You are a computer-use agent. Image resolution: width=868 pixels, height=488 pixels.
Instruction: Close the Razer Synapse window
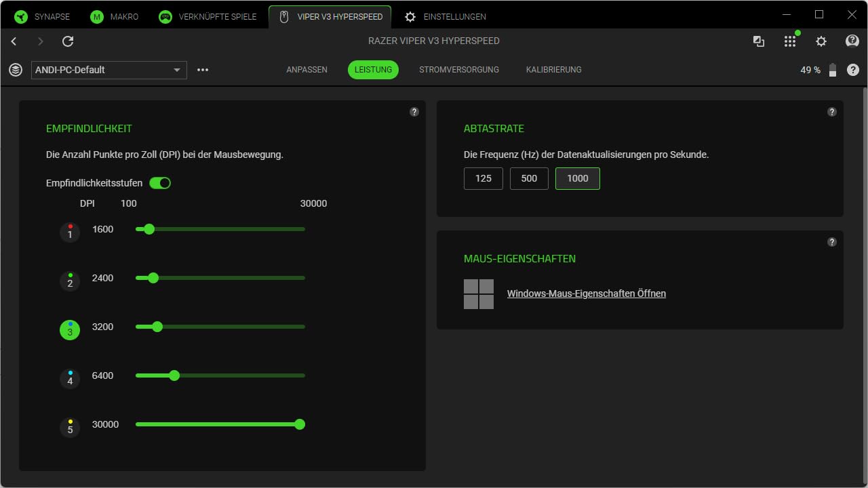852,15
